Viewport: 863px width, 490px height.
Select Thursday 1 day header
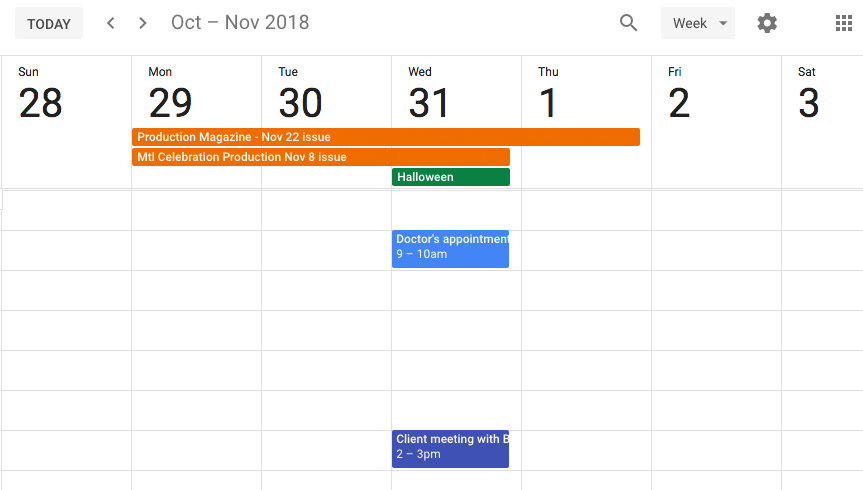point(548,94)
